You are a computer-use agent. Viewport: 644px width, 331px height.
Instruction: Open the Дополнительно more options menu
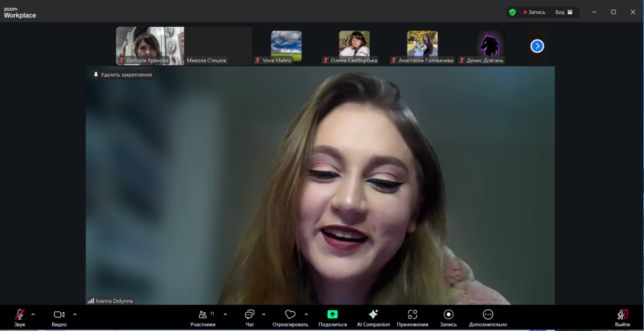tap(487, 315)
